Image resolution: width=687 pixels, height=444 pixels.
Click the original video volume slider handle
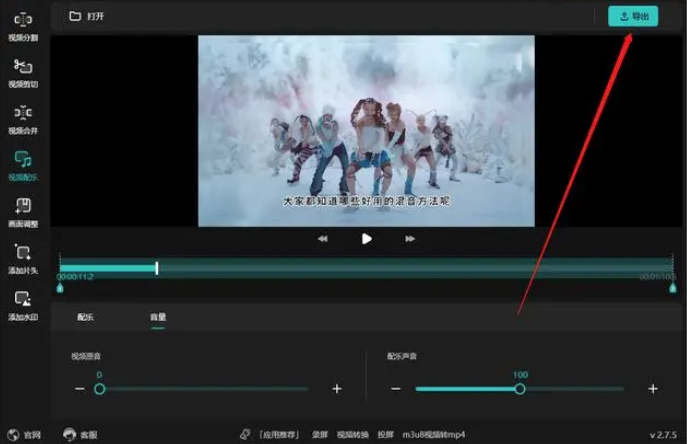(99, 389)
